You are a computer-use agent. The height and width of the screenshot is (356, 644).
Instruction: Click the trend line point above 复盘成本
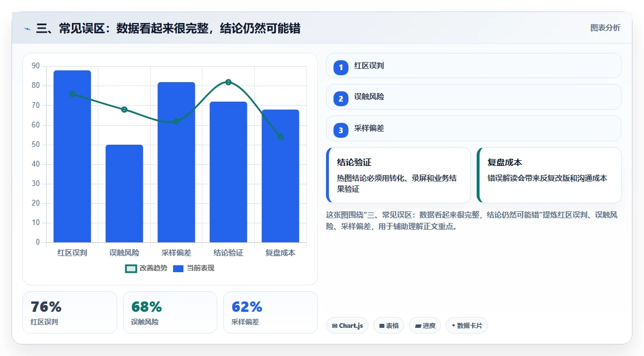(x=280, y=137)
